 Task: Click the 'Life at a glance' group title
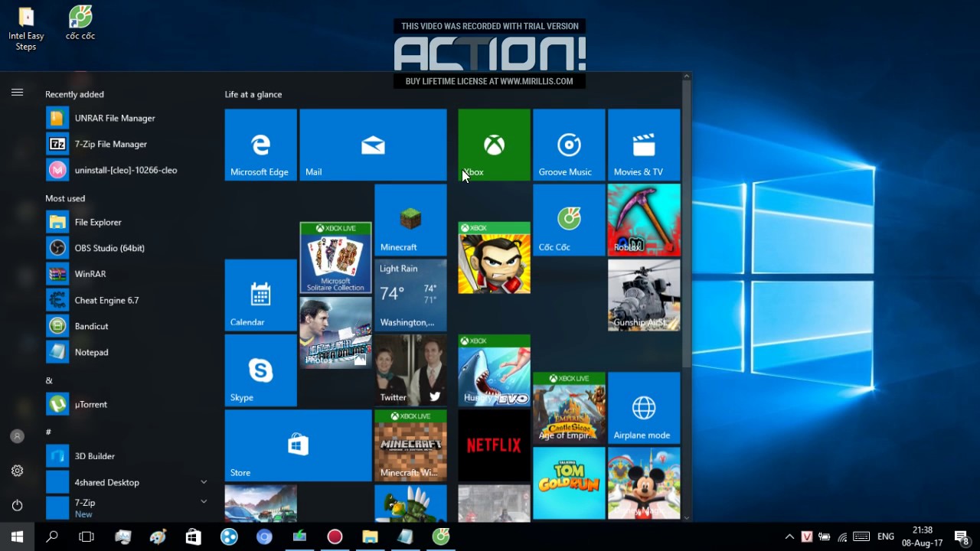pyautogui.click(x=253, y=94)
